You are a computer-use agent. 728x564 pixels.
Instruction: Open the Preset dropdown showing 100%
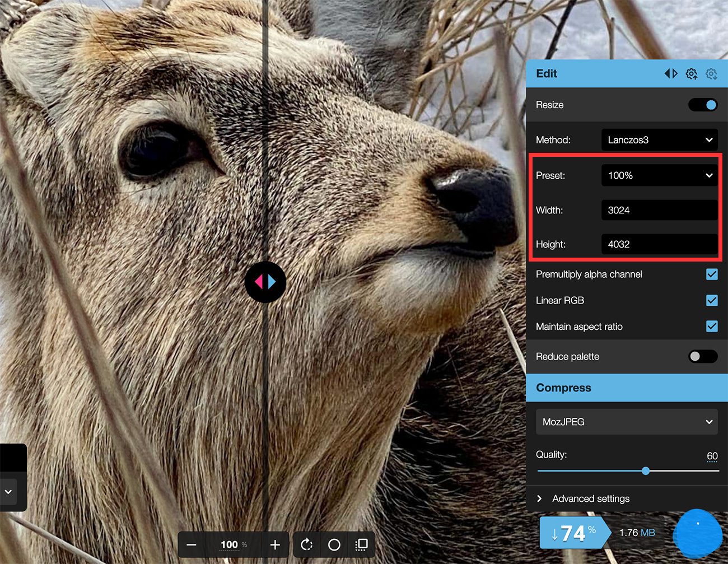click(659, 175)
